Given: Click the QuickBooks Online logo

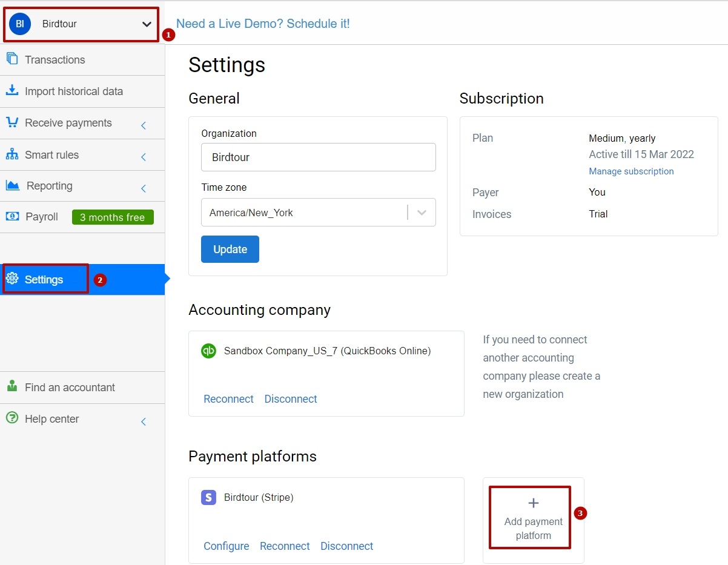Looking at the screenshot, I should [x=208, y=351].
